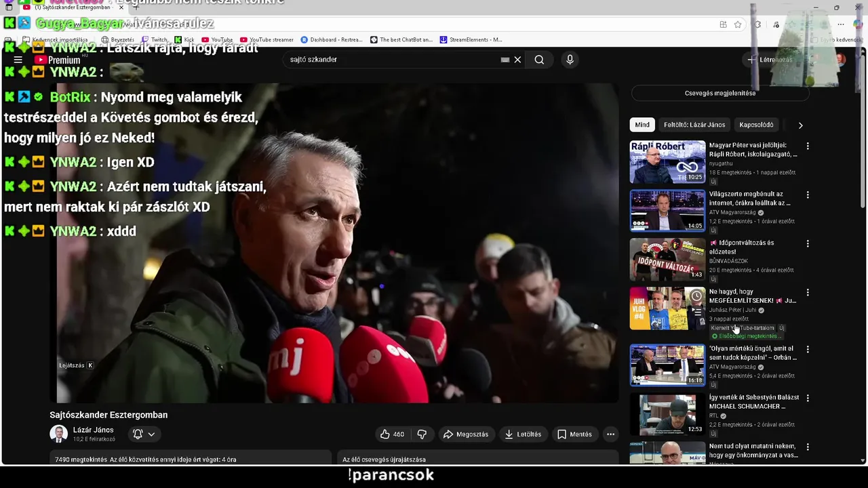Click the ATV Magyarország channel under 'Világszerte megbénult'
Screen dimensions: 868x488
(x=732, y=212)
